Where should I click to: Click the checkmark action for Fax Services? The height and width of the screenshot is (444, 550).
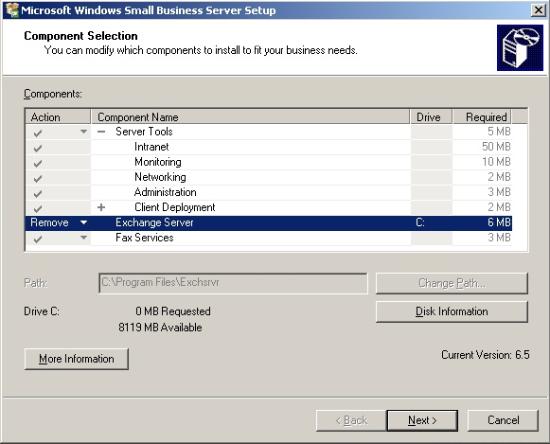[x=38, y=239]
